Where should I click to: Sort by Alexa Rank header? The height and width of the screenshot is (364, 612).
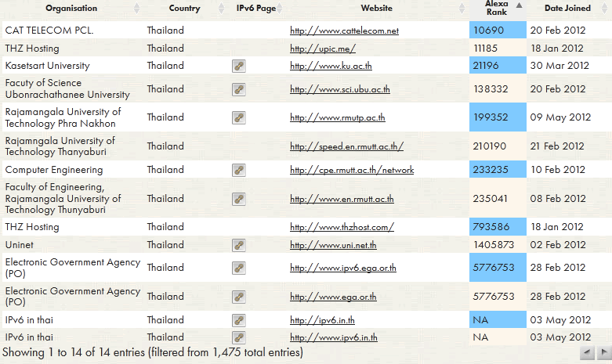point(496,9)
